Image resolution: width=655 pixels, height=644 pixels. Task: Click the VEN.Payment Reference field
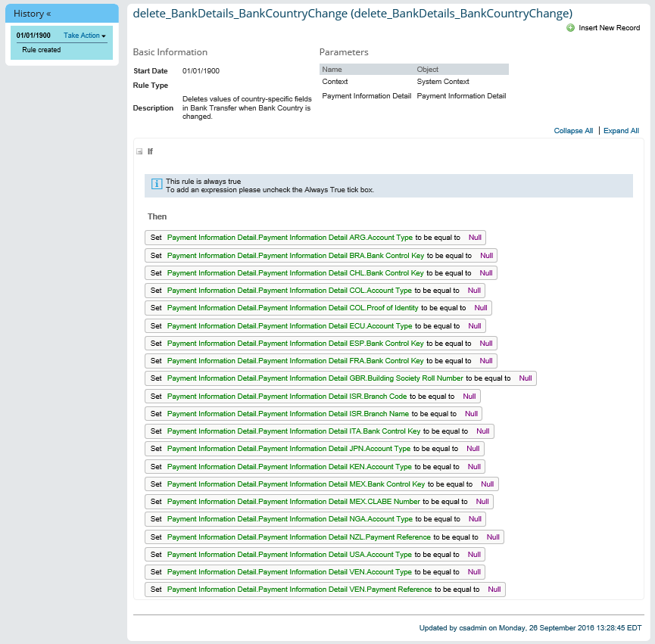point(299,590)
